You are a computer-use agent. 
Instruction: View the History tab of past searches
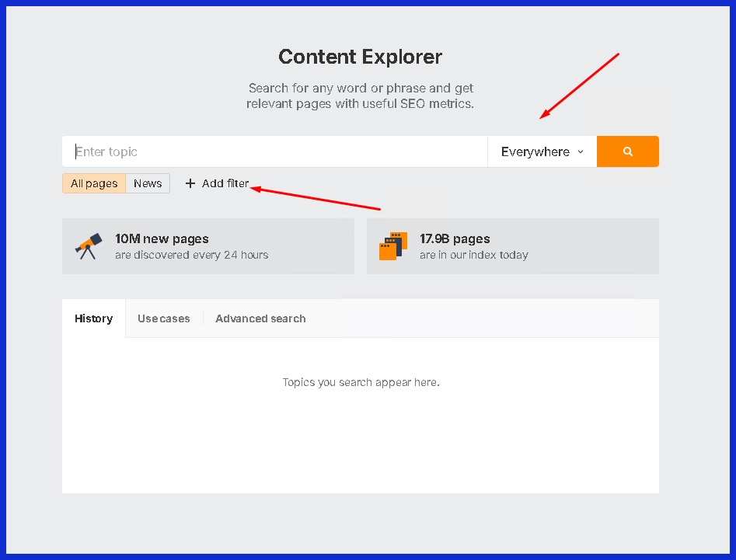pos(93,318)
